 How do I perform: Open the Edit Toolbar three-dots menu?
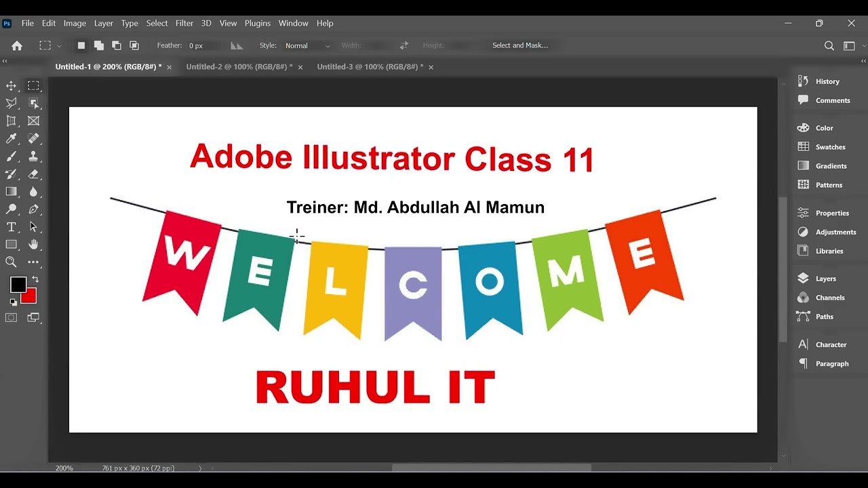point(33,262)
